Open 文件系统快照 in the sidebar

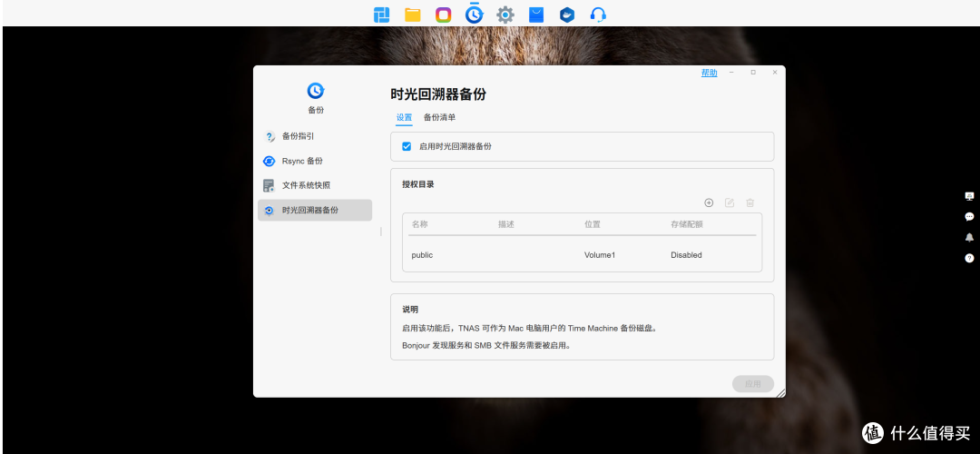coord(315,185)
